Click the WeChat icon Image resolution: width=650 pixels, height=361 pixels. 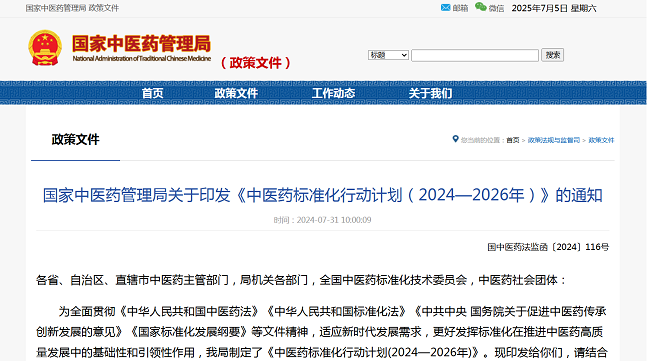480,7
